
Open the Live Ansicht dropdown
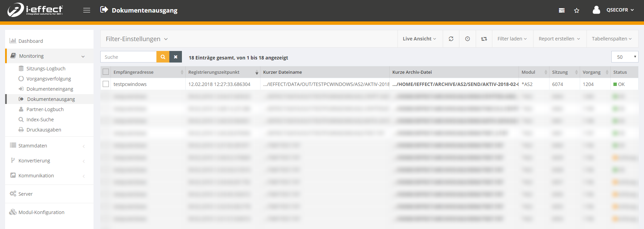[419, 39]
